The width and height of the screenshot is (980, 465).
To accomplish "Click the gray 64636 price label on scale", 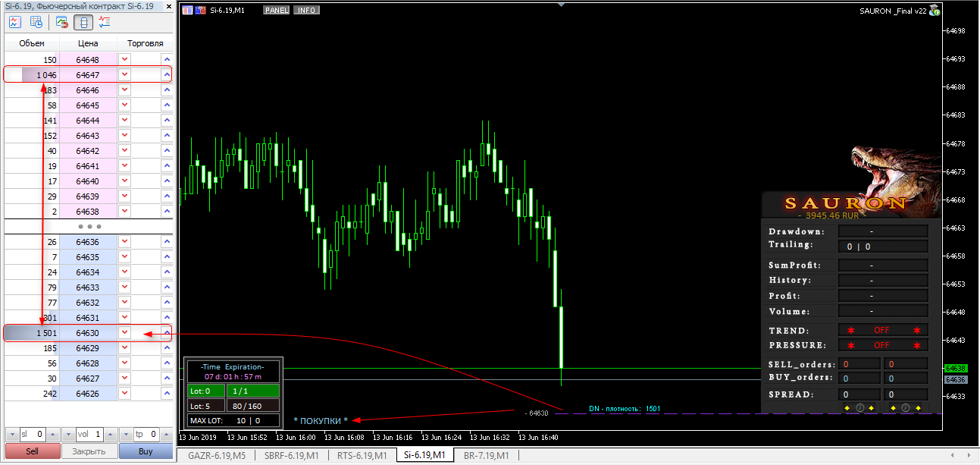I will coord(957,379).
